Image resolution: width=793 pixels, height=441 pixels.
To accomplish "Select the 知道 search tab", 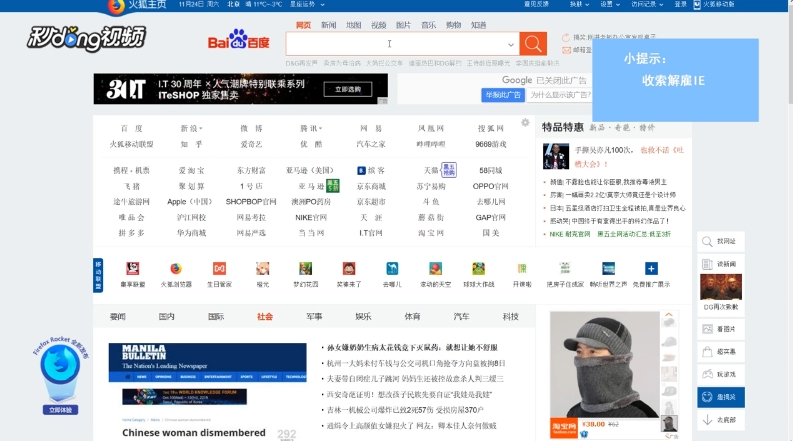I will click(x=478, y=25).
